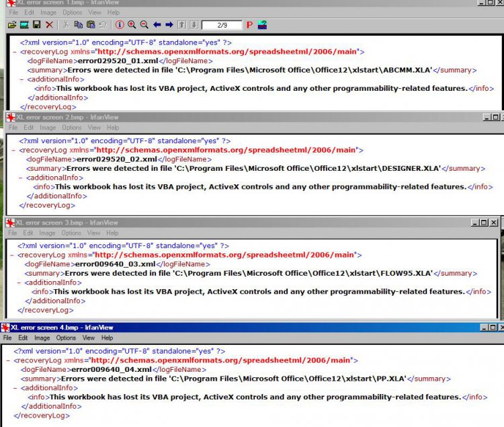Collapse recoveryLog node in error029520_01.xml
This screenshot has height=427, width=504.
(15, 52)
